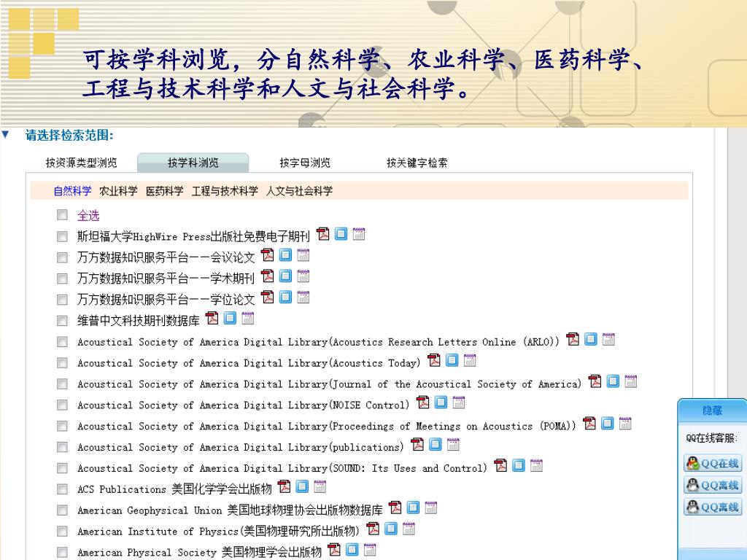Open PDF icon for NOISE Control row
Image resolution: width=747 pixels, height=560 pixels.
(x=423, y=402)
